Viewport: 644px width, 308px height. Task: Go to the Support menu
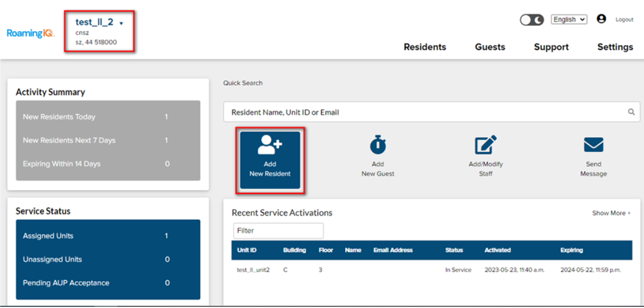pos(551,47)
